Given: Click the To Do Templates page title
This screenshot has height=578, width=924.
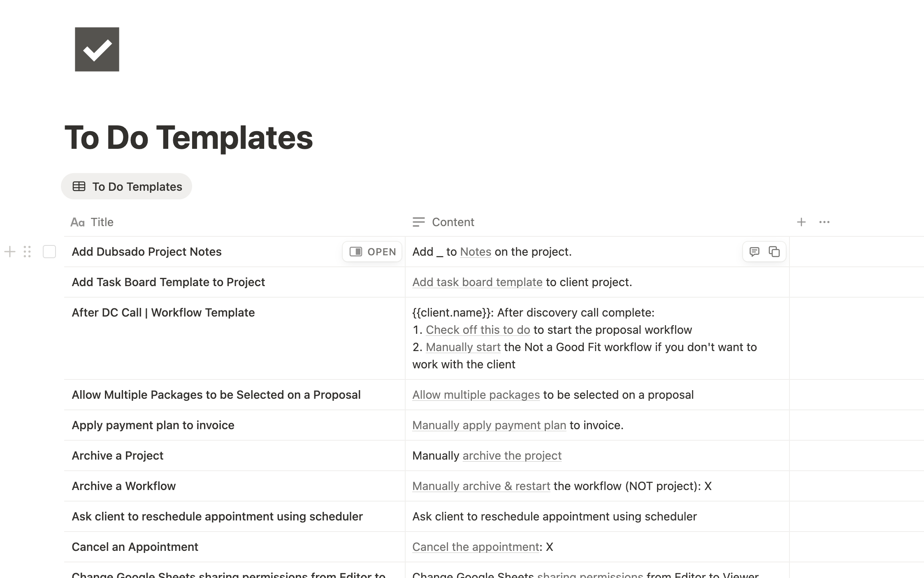Looking at the screenshot, I should coord(189,137).
